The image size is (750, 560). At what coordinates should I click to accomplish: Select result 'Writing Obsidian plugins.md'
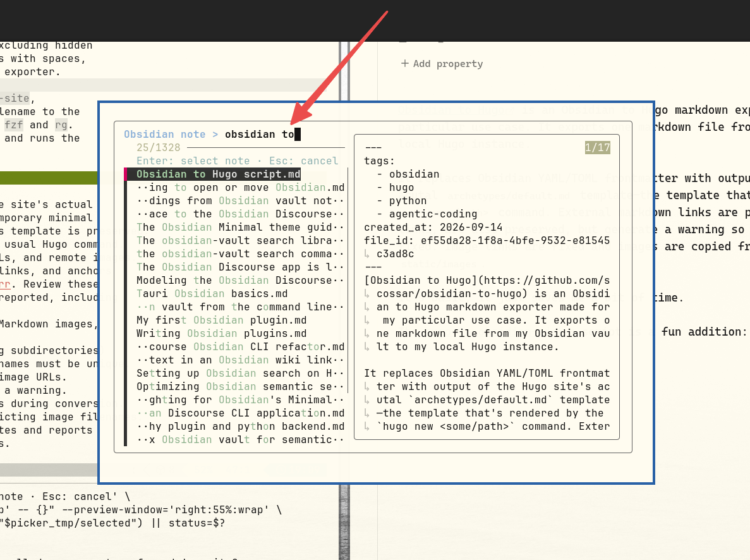tap(221, 334)
